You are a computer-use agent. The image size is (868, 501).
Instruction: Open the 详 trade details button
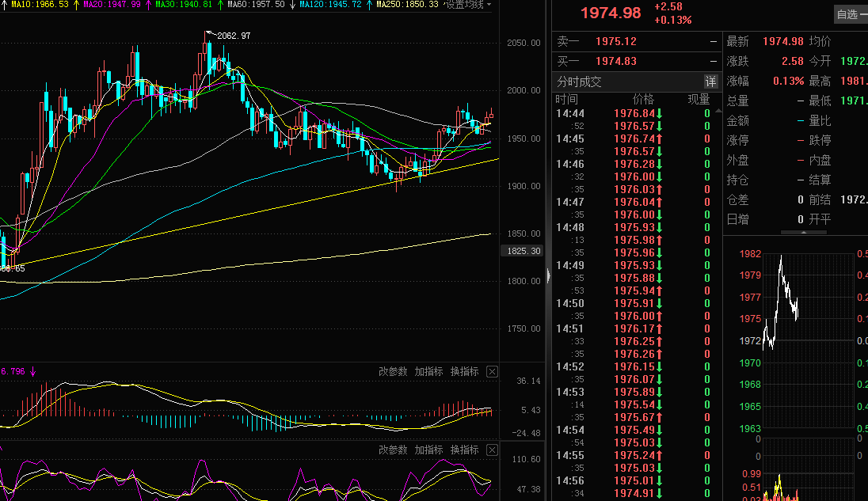click(710, 82)
